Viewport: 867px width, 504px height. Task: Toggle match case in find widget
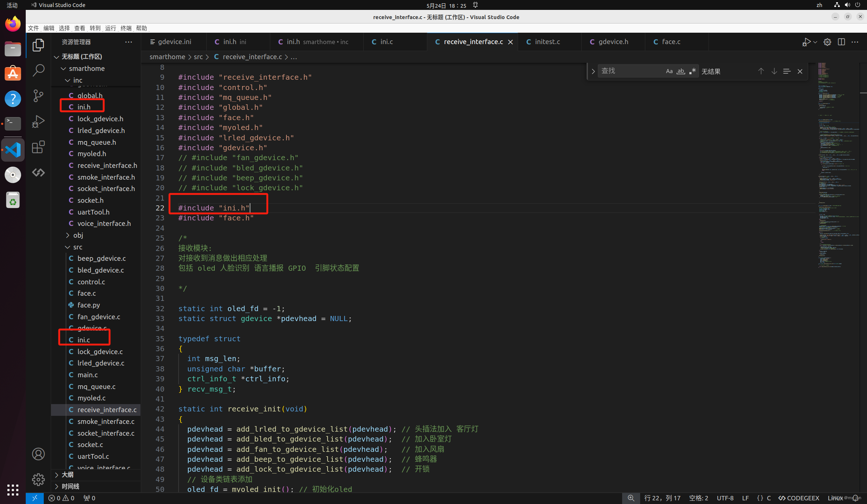[x=669, y=71]
